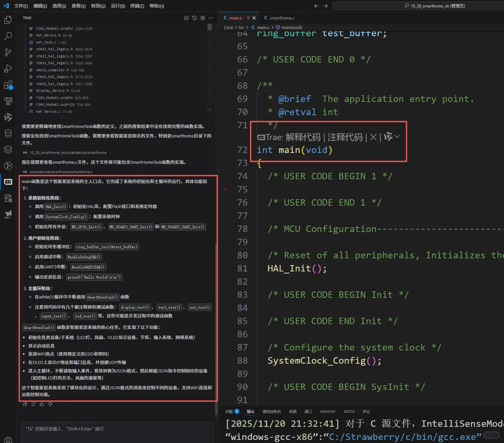The height and width of the screenshot is (443, 504).
Task: Click the Trae AI icon in code lens
Action: click(388, 137)
